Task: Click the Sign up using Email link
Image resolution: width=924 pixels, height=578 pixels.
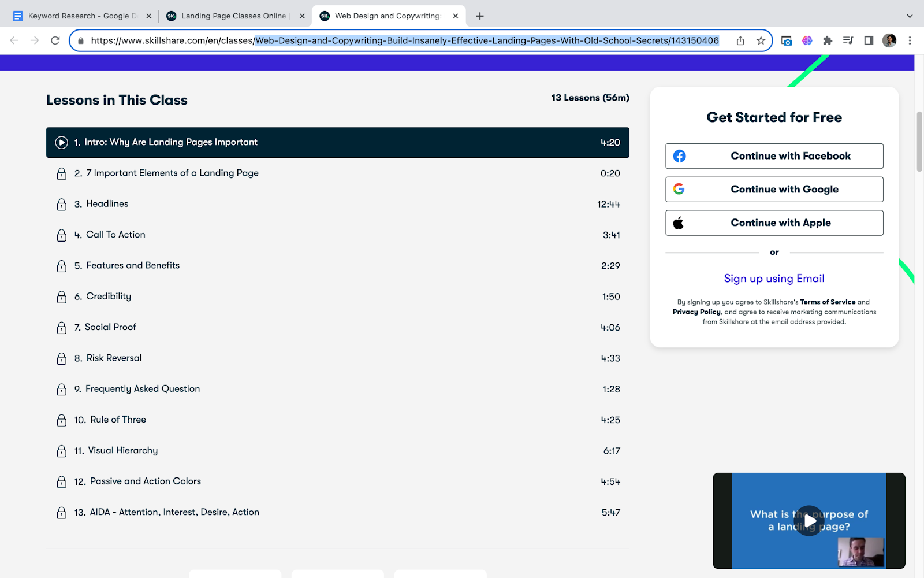Action: 774,279
